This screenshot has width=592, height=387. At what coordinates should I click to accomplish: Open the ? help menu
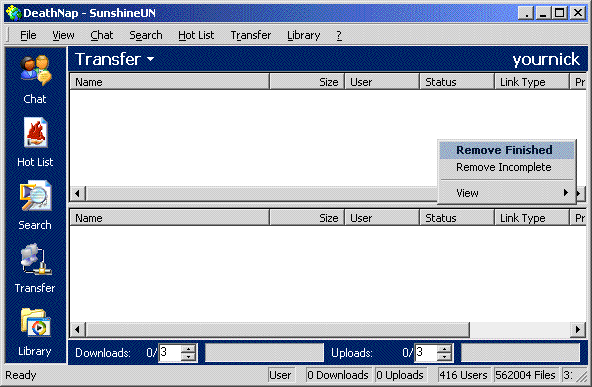pos(339,35)
